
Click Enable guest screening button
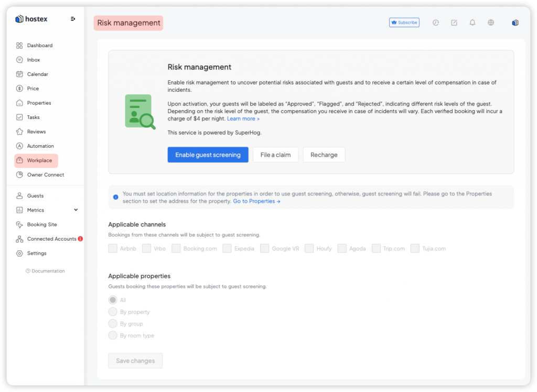click(208, 155)
